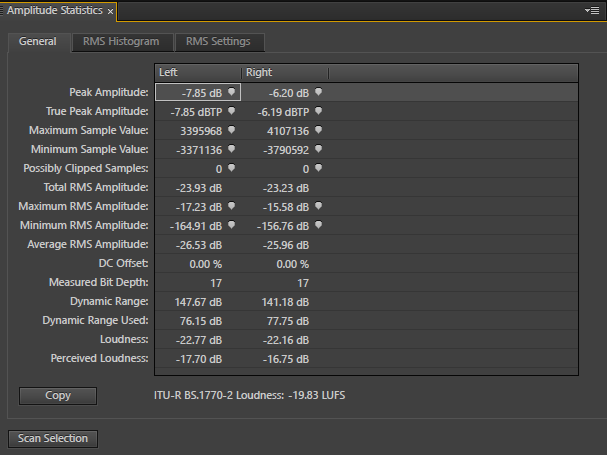Click the -156.76 dB Minimum RMS value
Viewport: 607px width, 455px height.
click(283, 226)
